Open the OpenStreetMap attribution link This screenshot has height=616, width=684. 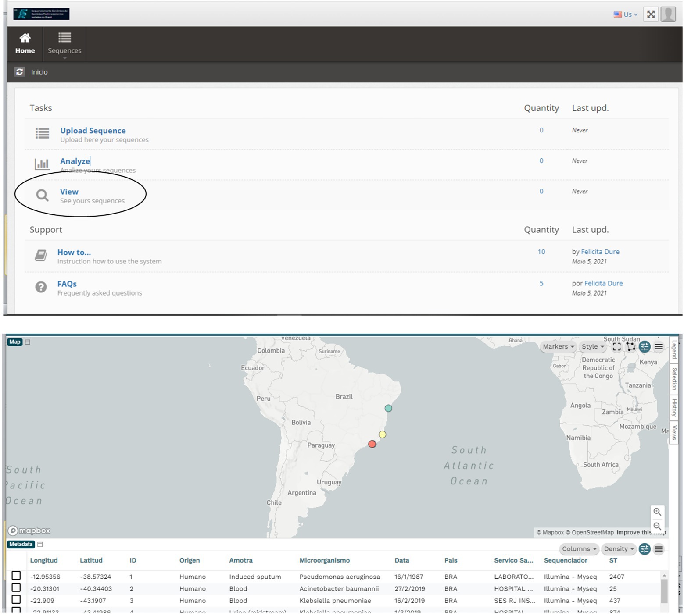pyautogui.click(x=590, y=532)
